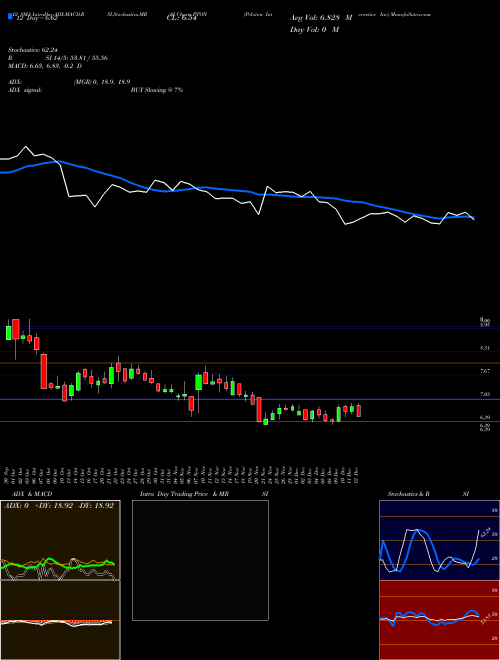
Task: Click the 7.03 price axis label
Action: point(485,394)
